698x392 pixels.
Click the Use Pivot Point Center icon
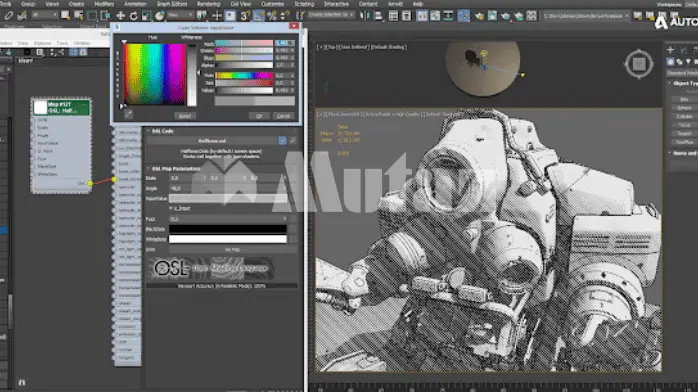(201, 16)
